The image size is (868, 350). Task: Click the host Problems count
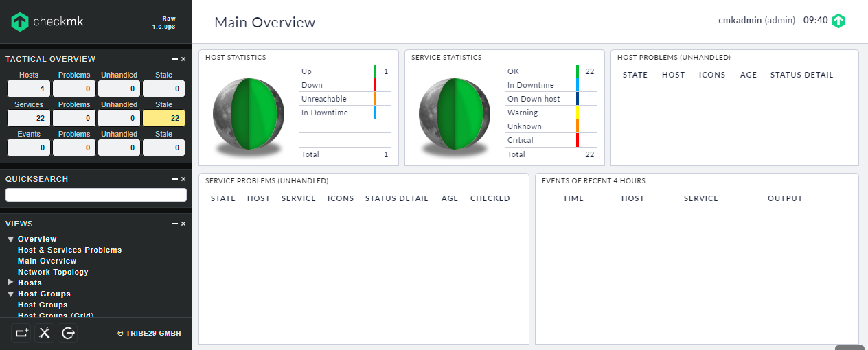[74, 89]
